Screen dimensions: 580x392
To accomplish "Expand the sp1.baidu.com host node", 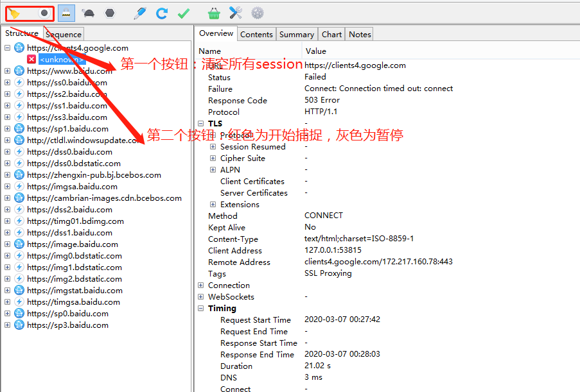I will [x=8, y=128].
